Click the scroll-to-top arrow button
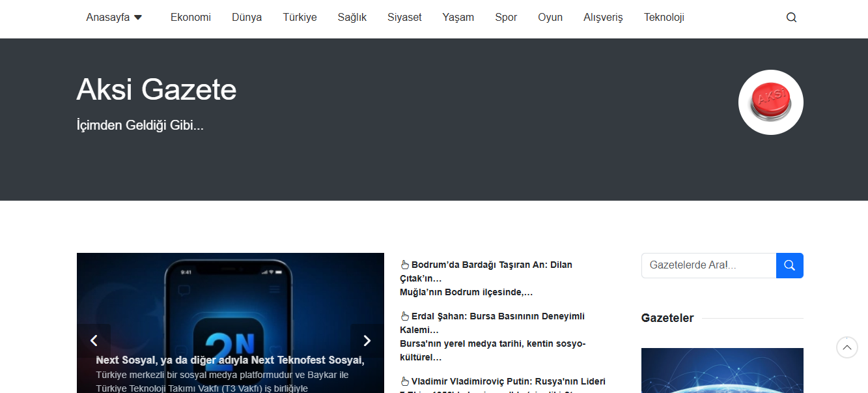 pyautogui.click(x=847, y=347)
